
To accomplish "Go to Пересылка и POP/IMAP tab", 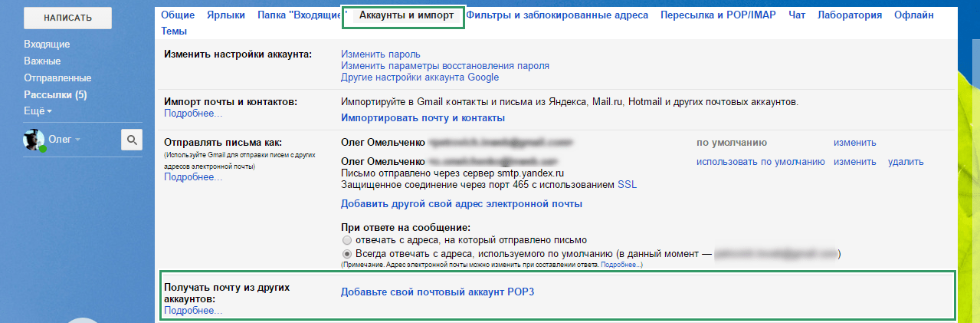I will click(719, 15).
